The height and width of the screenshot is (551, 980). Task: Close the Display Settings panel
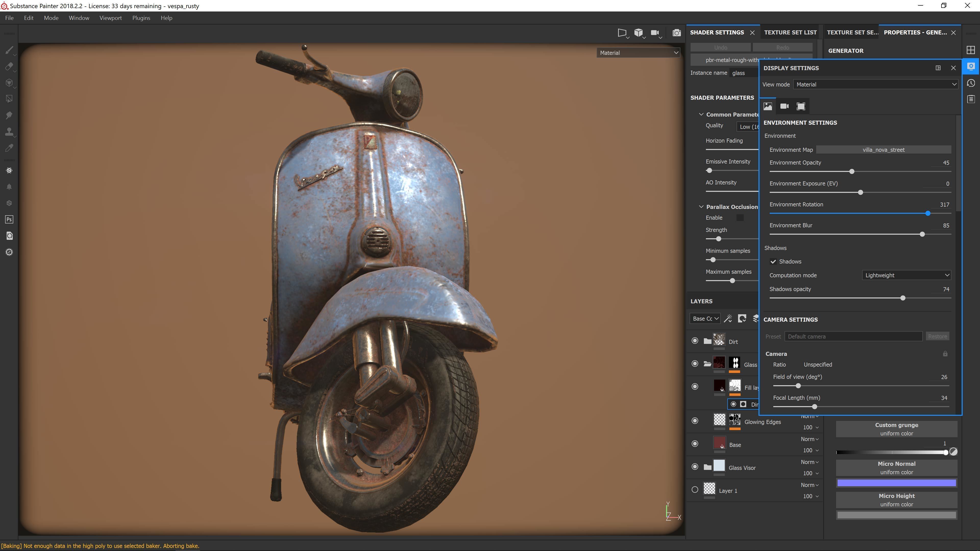click(x=953, y=68)
